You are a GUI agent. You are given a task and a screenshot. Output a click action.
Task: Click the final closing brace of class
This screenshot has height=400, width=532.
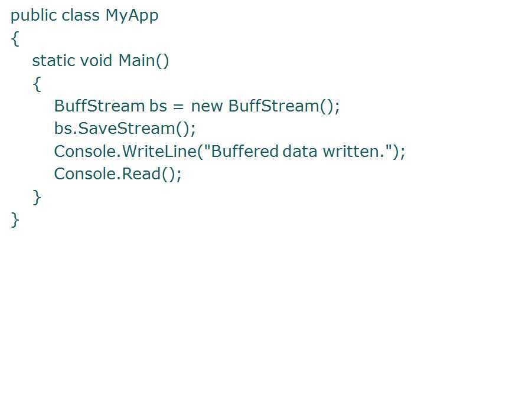(x=15, y=220)
